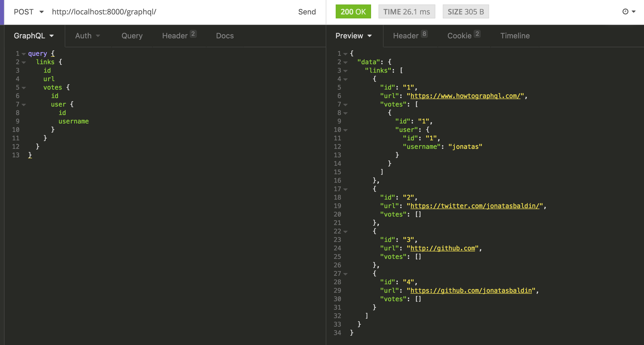Collapse the "user" object in response
Viewport: 644px width, 345px height.
(345, 130)
